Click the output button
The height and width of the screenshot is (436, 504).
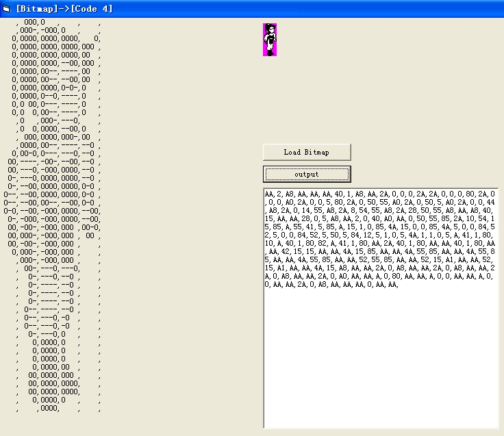click(307, 175)
